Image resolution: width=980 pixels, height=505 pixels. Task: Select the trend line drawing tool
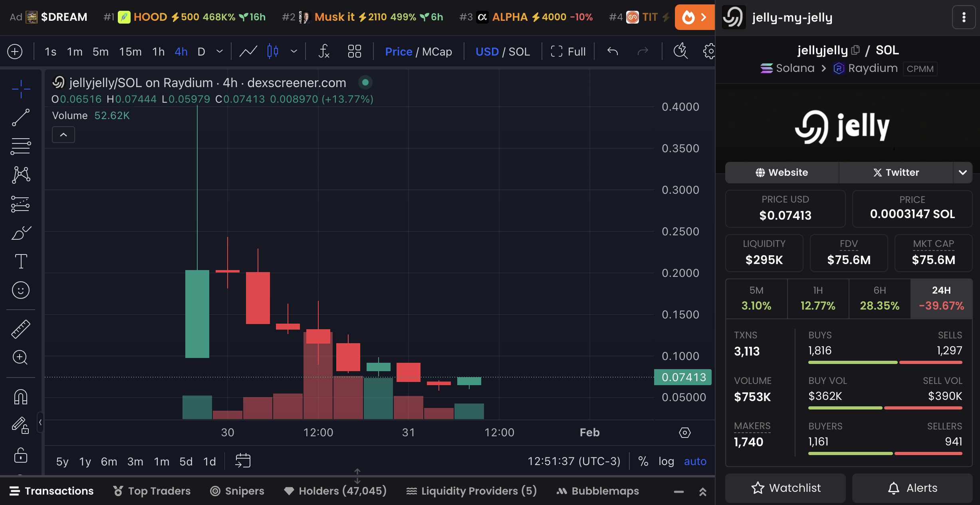[21, 117]
